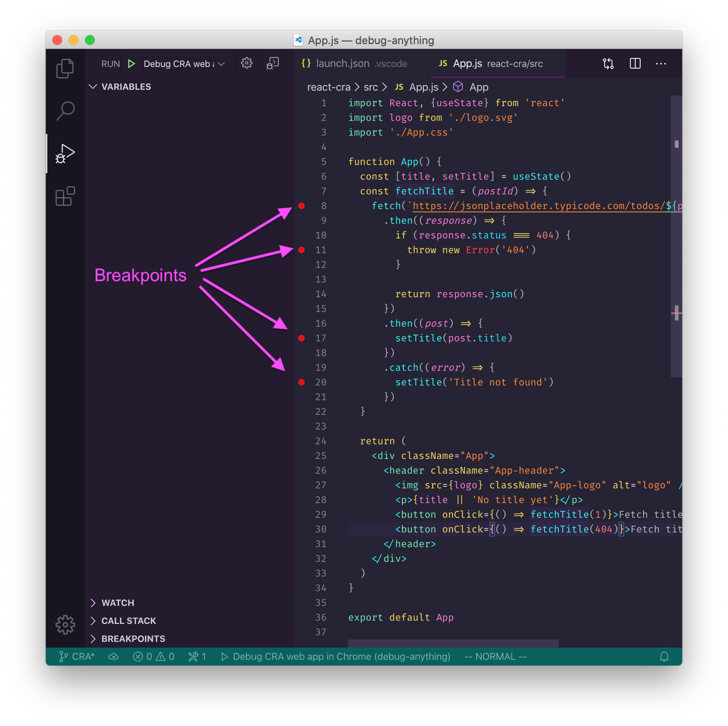This screenshot has width=728, height=726.
Task: Open the Search view in activity bar
Action: [65, 111]
